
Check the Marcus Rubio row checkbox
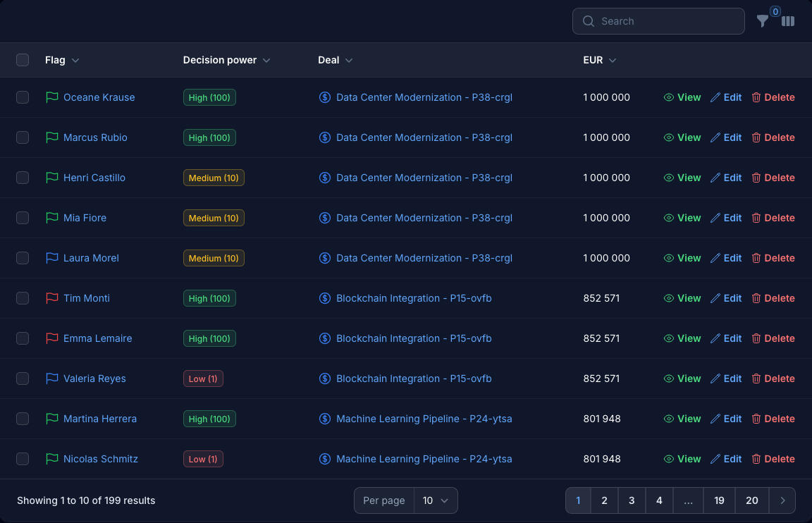pyautogui.click(x=23, y=137)
